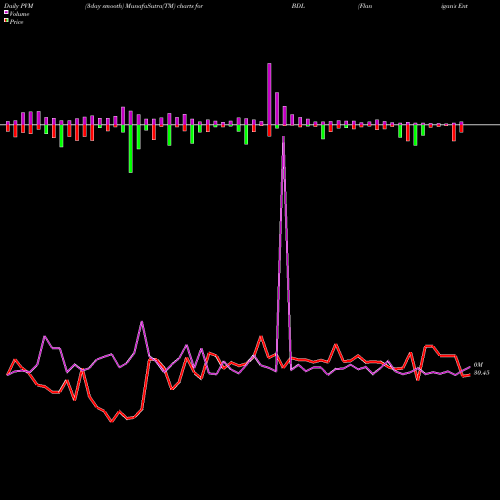Click the longest green downward bar

tap(131, 149)
